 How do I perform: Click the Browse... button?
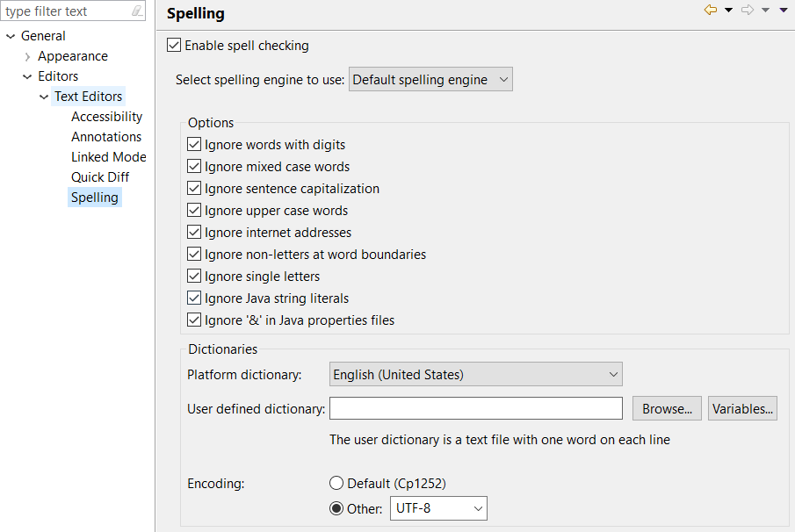667,409
